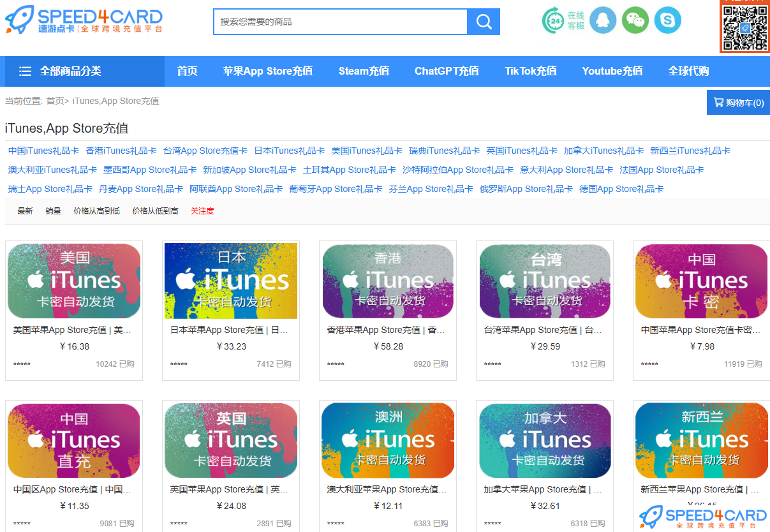Open the QQ customer service icon
The height and width of the screenshot is (532, 770).
602,20
